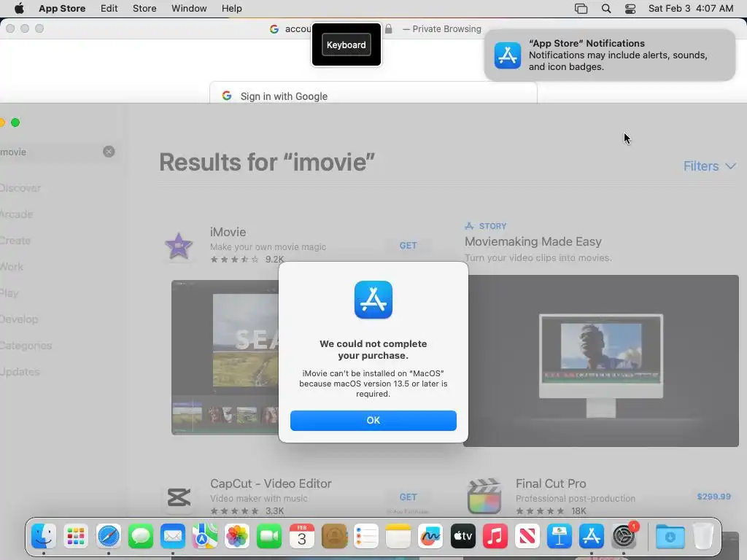The image size is (747, 560).
Task: Click the App Store icon in the dialog
Action: coord(373,300)
